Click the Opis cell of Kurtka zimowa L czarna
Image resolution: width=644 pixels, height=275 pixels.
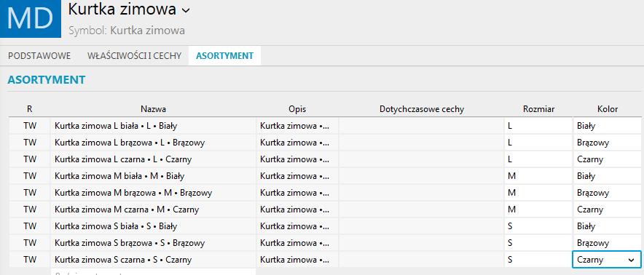(x=297, y=159)
